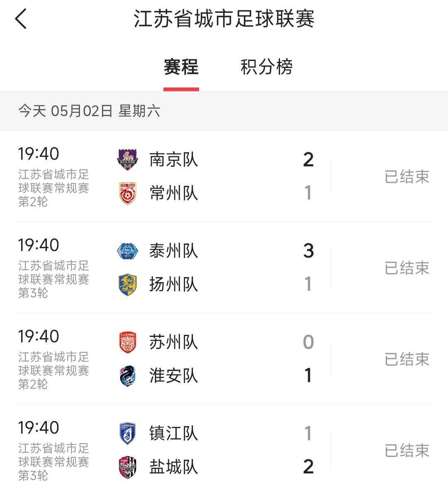Screen dimensions: 448x488
Task: Open the Changzhou team logo
Action: [x=128, y=193]
